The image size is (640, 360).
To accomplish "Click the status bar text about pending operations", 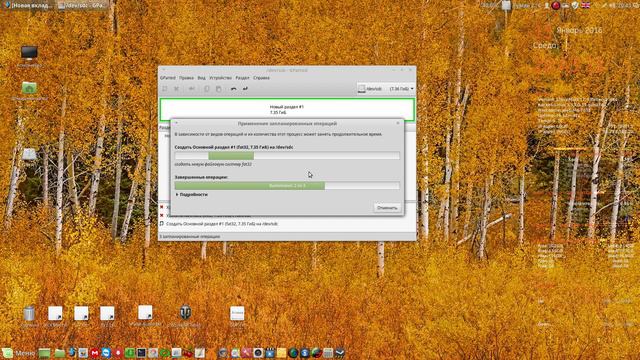I will pyautogui.click(x=190, y=236).
